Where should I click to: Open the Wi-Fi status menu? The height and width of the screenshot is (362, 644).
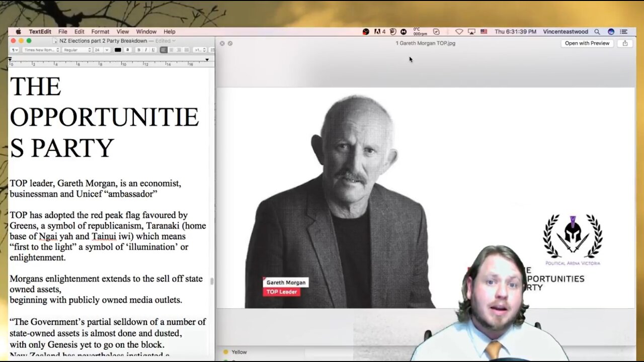click(x=459, y=32)
